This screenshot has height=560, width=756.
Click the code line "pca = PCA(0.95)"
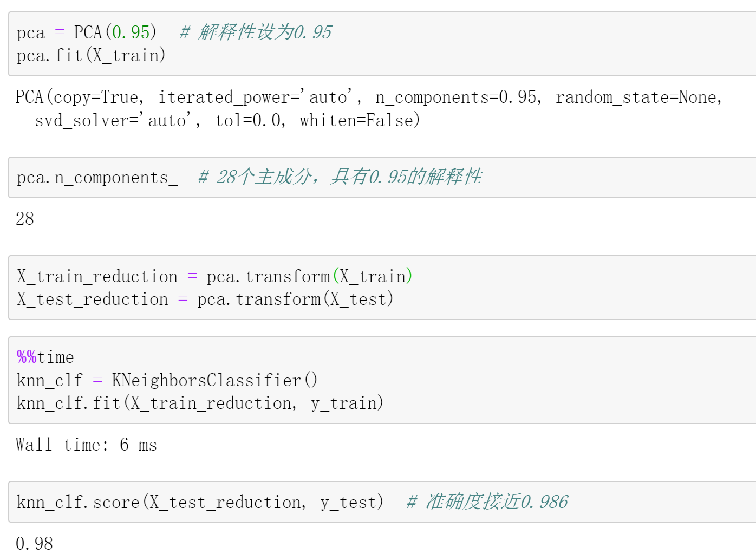[87, 32]
